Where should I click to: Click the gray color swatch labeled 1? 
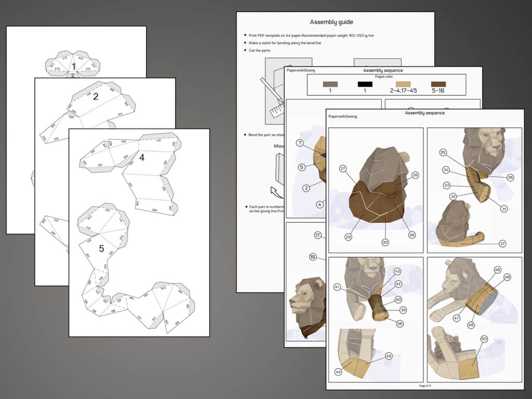click(x=330, y=84)
